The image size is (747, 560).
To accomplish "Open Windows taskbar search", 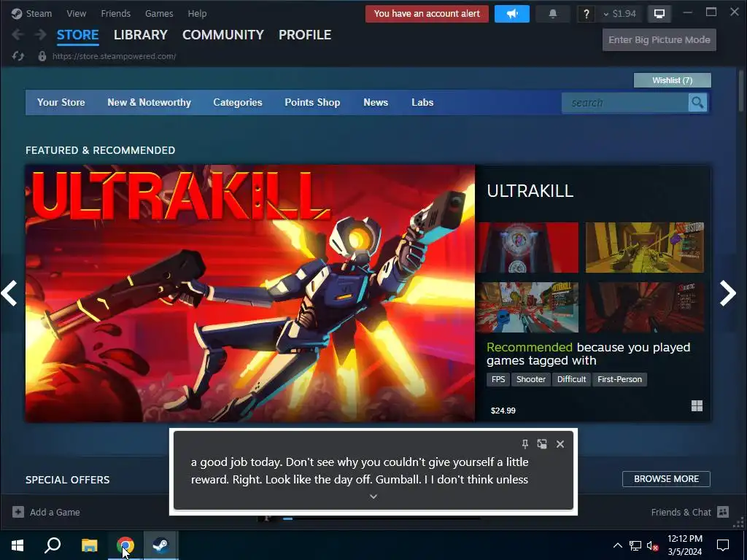I will pyautogui.click(x=53, y=545).
